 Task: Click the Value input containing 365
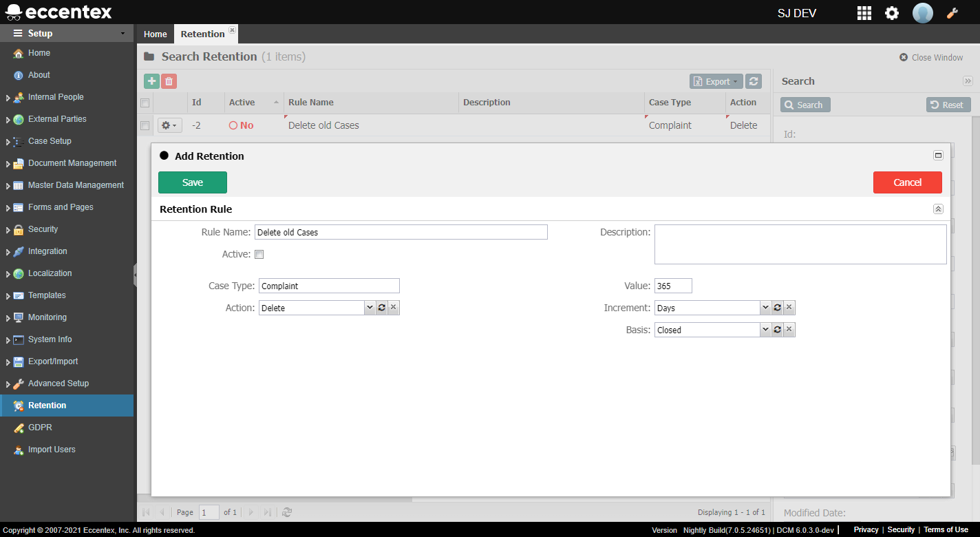pos(673,286)
